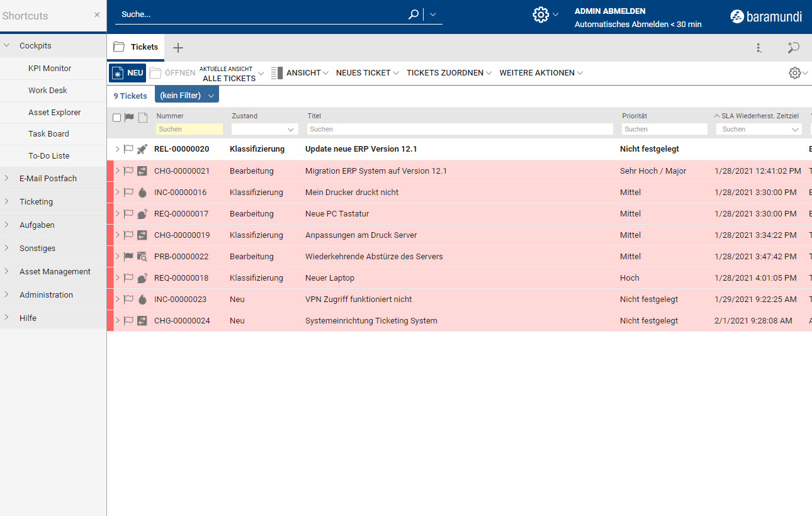Toggle the flag on INC-00000023
The image size is (812, 516).
click(x=128, y=300)
